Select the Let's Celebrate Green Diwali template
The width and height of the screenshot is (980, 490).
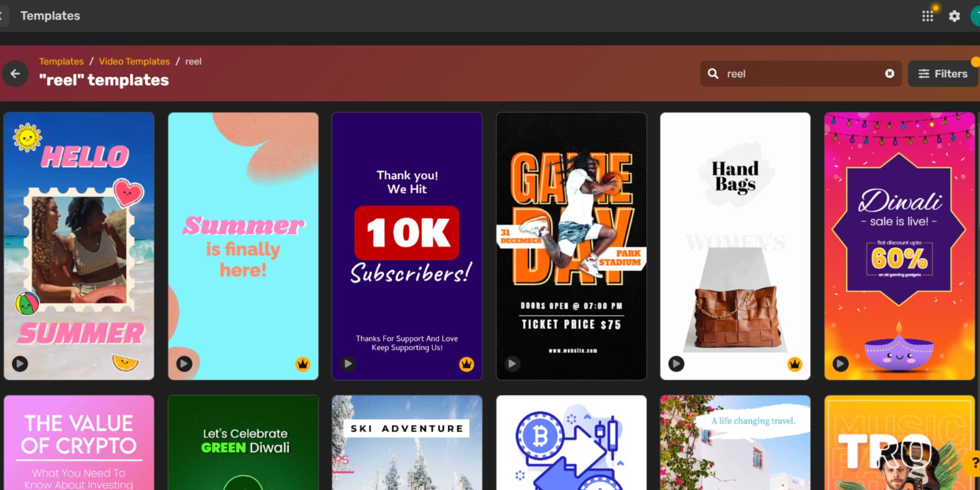pyautogui.click(x=243, y=441)
